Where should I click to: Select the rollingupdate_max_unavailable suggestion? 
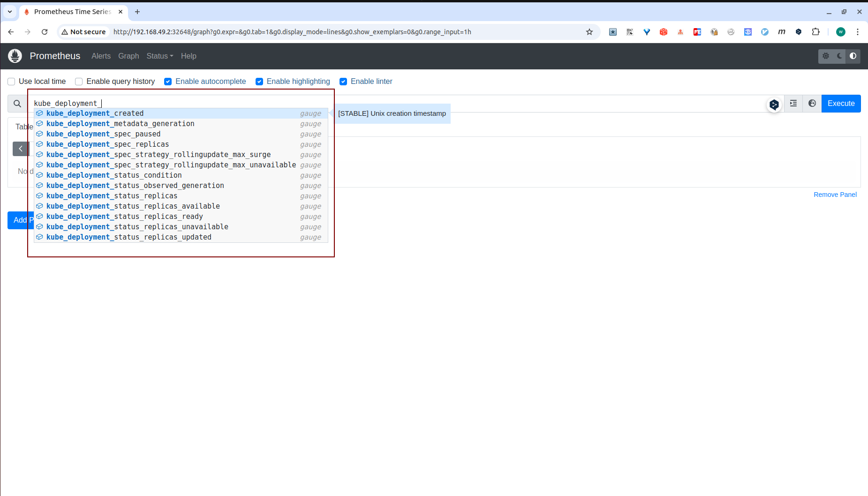181,165
